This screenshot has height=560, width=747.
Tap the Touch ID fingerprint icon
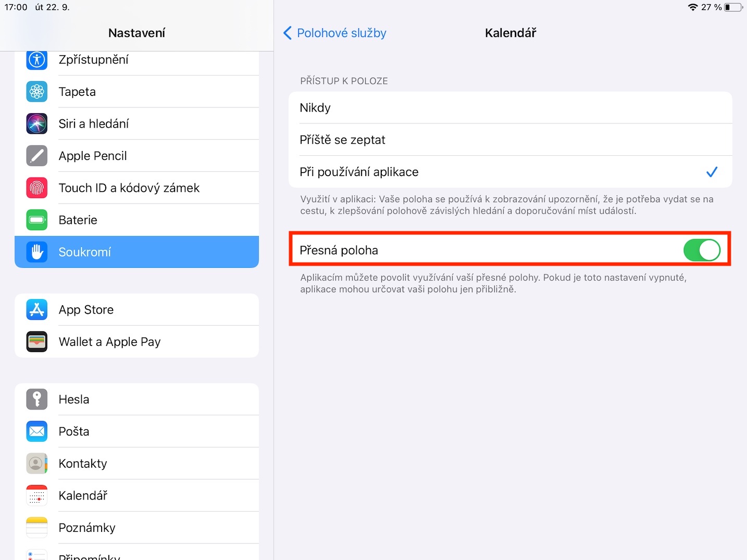pyautogui.click(x=36, y=188)
